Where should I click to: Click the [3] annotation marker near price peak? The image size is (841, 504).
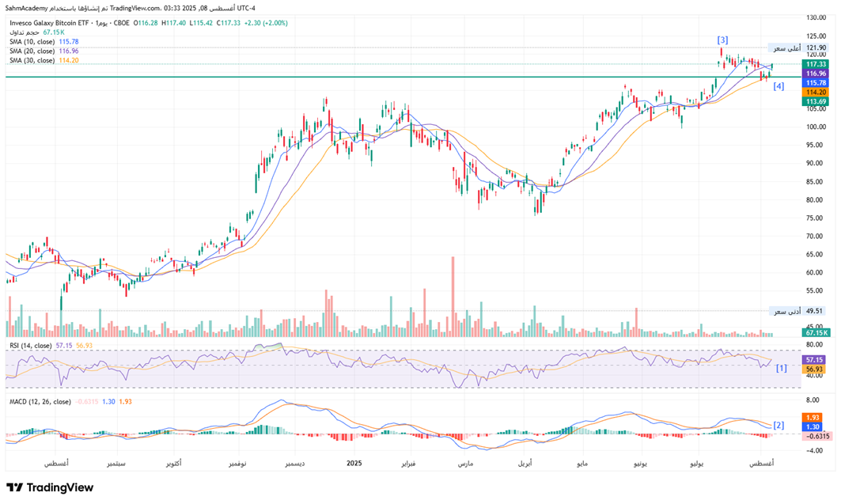click(x=722, y=40)
